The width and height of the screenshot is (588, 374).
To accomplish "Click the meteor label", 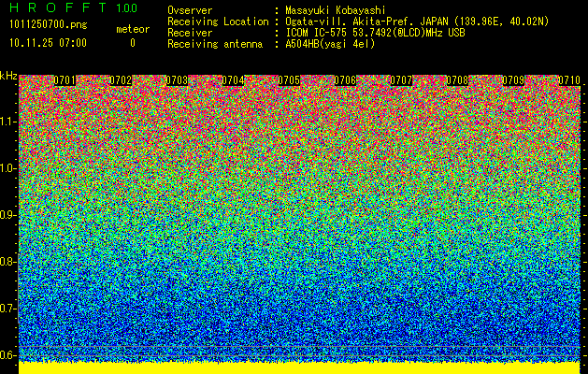I will 133,29.
